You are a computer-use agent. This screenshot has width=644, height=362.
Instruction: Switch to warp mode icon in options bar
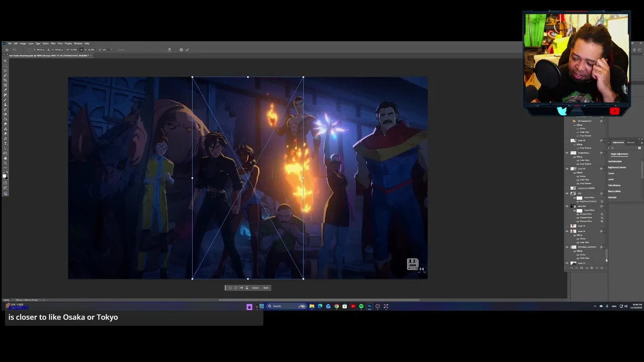pos(169,50)
